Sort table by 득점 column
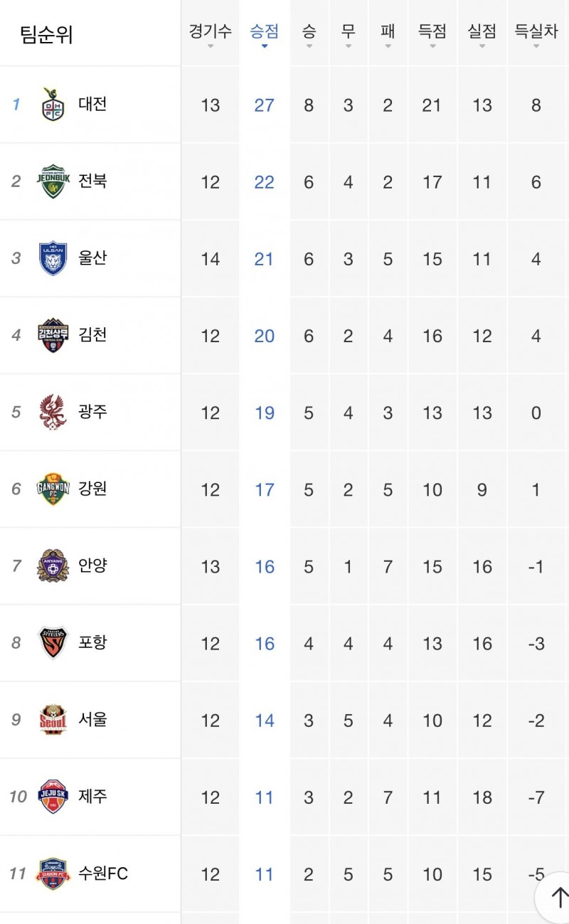The height and width of the screenshot is (924, 569). 432,34
